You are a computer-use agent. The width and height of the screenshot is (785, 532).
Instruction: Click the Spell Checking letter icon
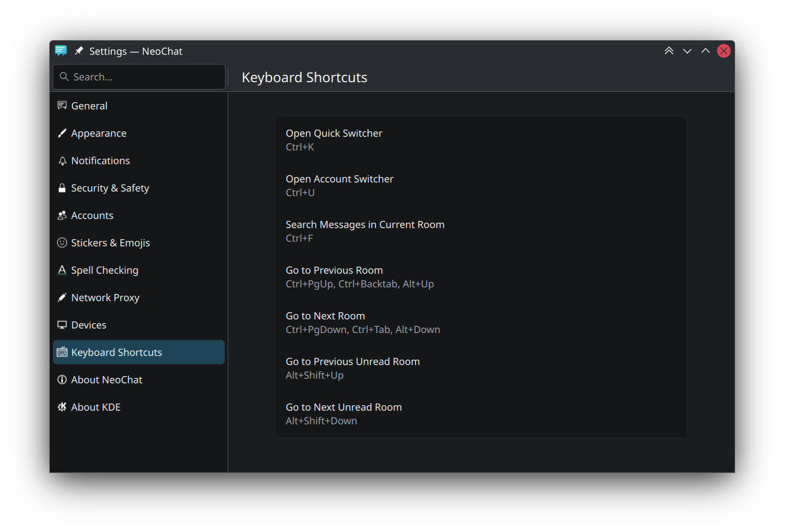coord(62,270)
